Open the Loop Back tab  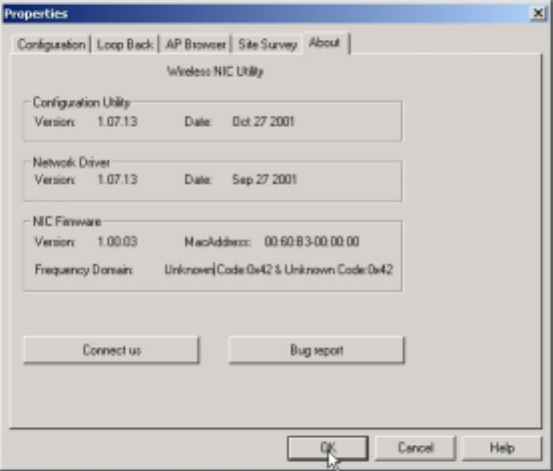(125, 45)
